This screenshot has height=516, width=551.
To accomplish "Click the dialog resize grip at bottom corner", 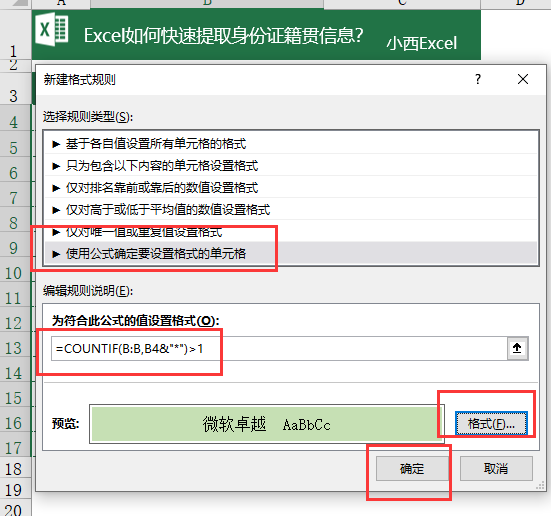I will coord(540,485).
